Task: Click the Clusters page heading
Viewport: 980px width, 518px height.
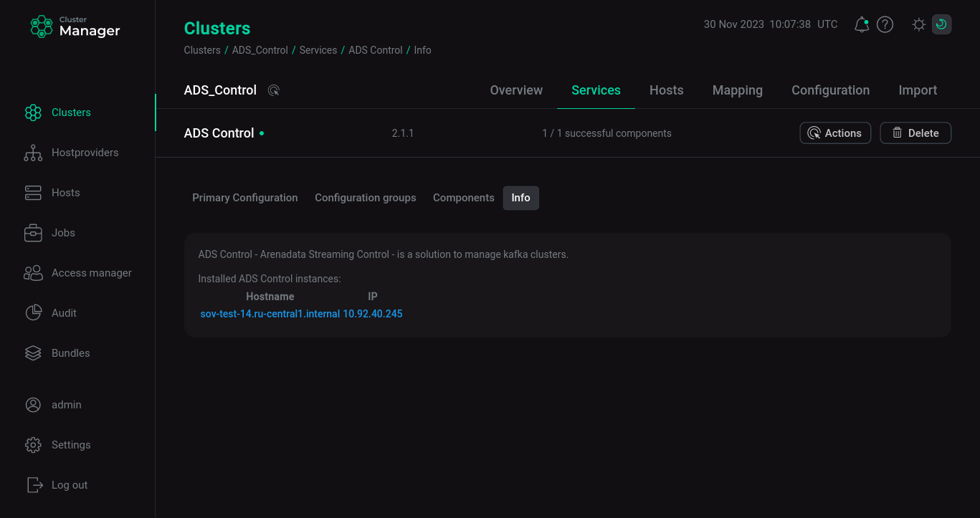Action: [217, 29]
